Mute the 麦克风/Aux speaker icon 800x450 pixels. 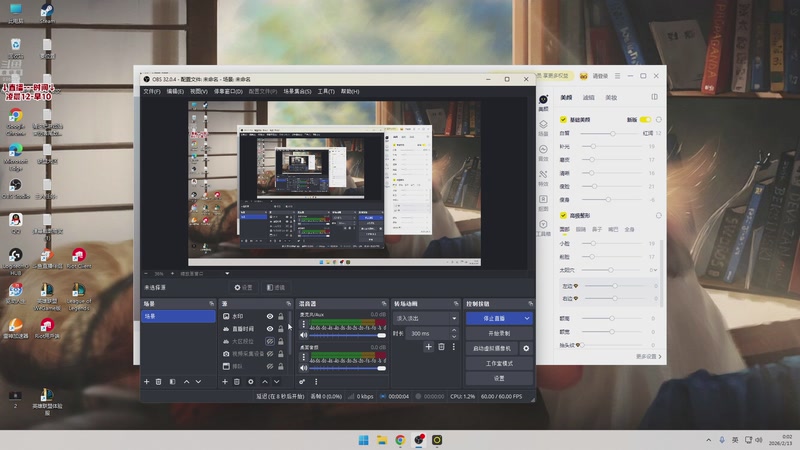304,335
